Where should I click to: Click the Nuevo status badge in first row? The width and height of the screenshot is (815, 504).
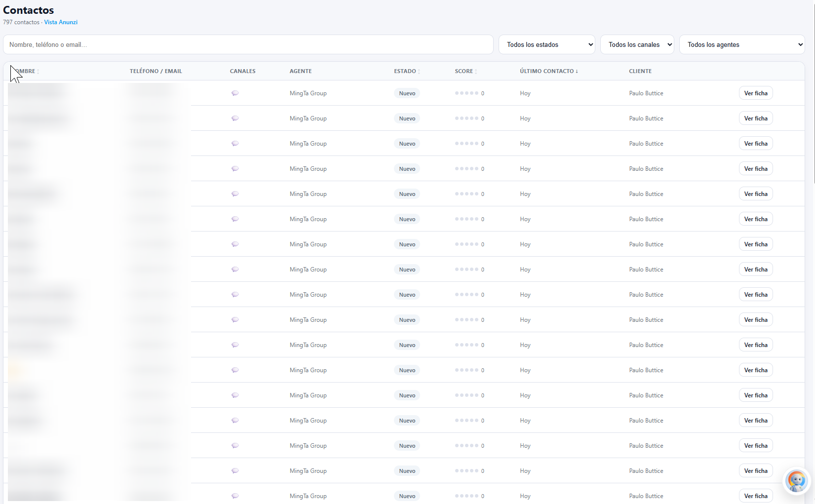(x=407, y=93)
